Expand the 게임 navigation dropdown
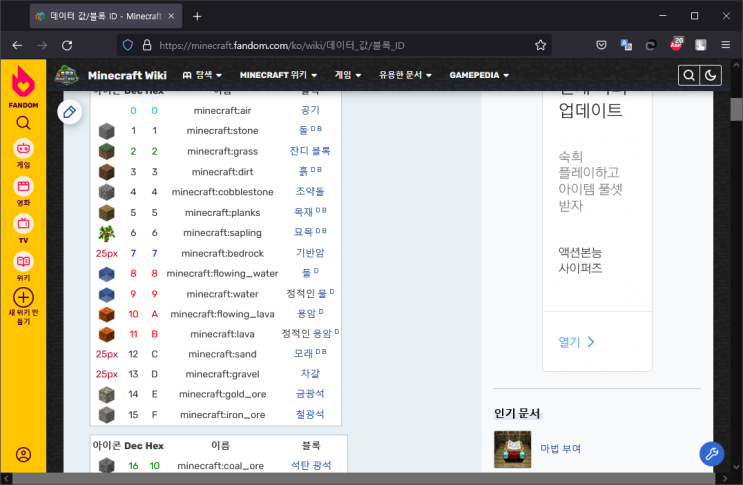743x485 pixels. point(348,75)
